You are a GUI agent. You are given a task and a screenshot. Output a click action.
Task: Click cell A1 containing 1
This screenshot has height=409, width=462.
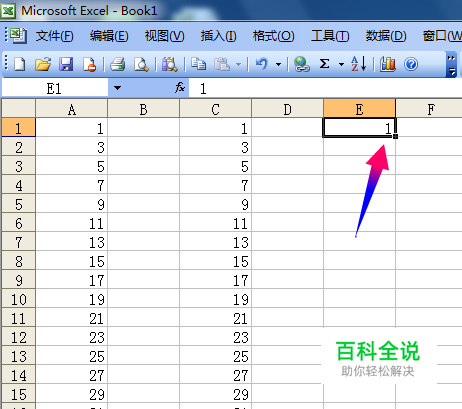click(x=72, y=127)
